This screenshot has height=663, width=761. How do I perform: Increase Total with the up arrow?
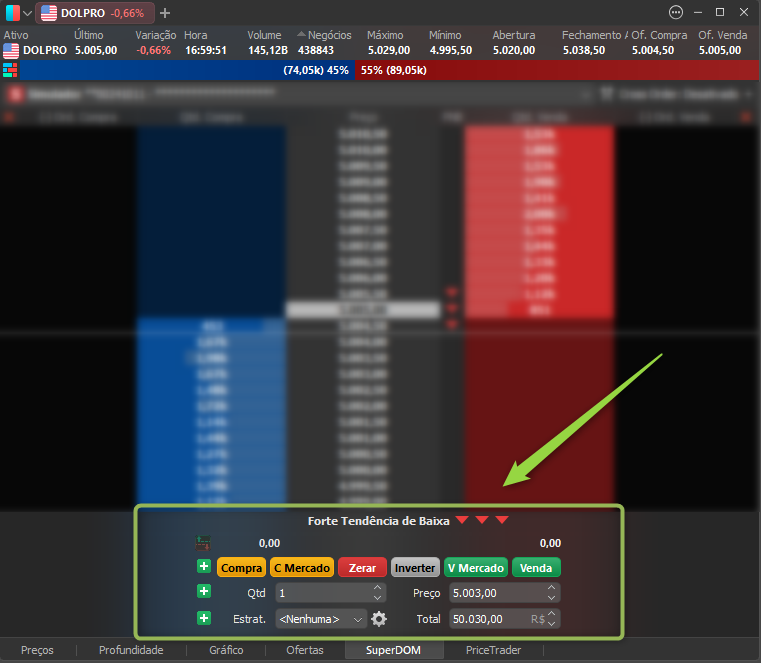coord(551,613)
